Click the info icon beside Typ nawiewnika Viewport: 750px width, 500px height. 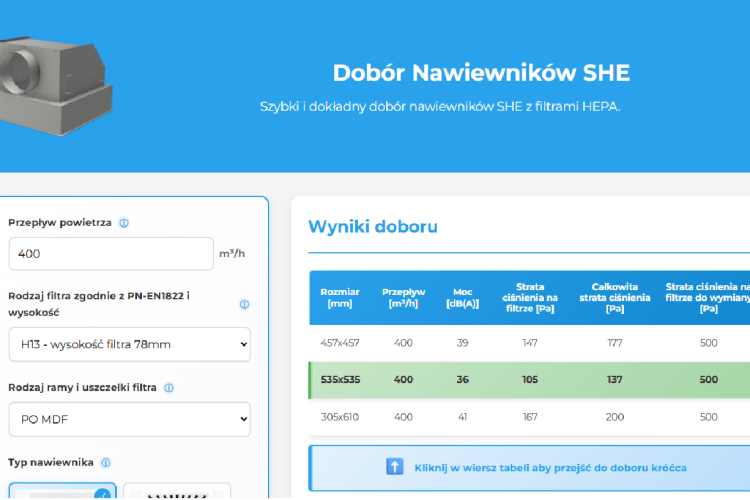point(106,463)
